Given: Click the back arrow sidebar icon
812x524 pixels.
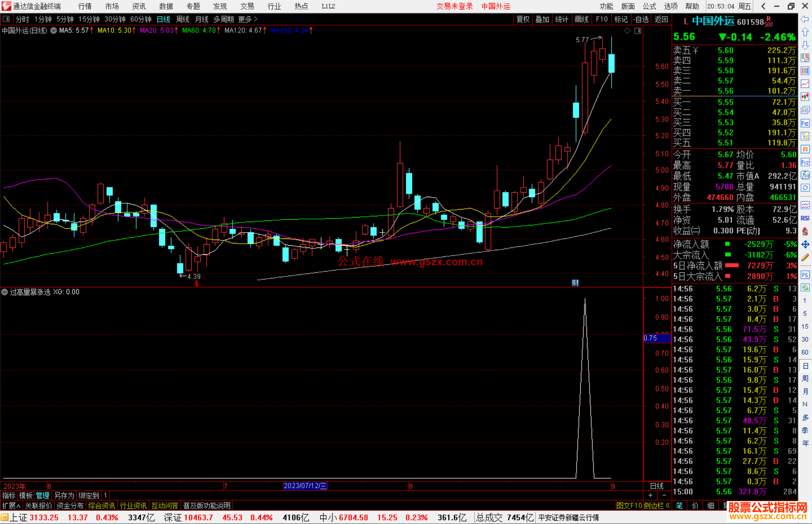Looking at the screenshot, I should (x=805, y=19).
